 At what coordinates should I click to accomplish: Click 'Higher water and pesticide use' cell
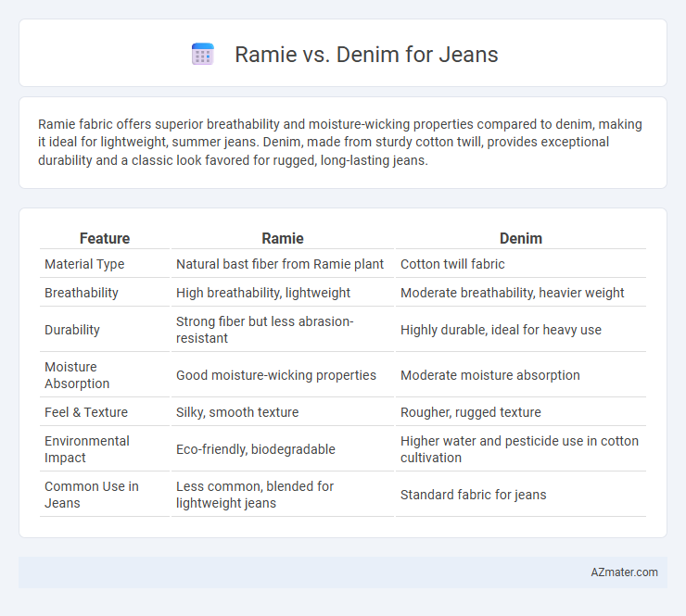click(519, 449)
